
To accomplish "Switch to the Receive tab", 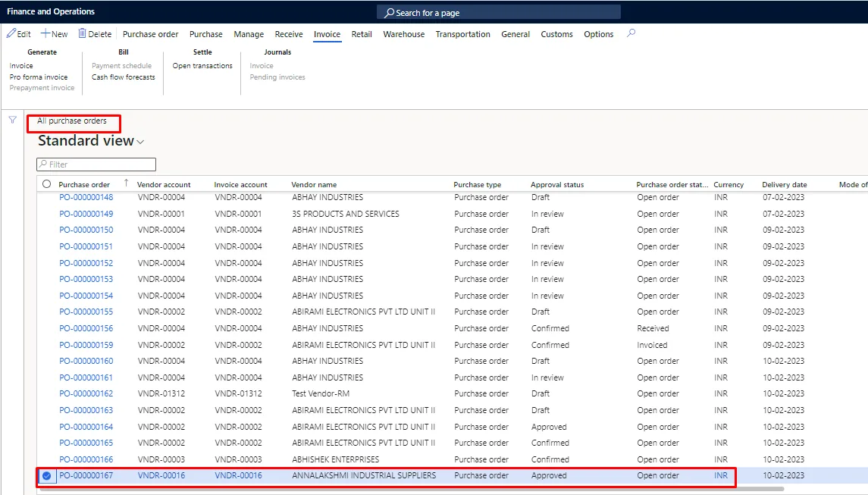I will [x=289, y=34].
